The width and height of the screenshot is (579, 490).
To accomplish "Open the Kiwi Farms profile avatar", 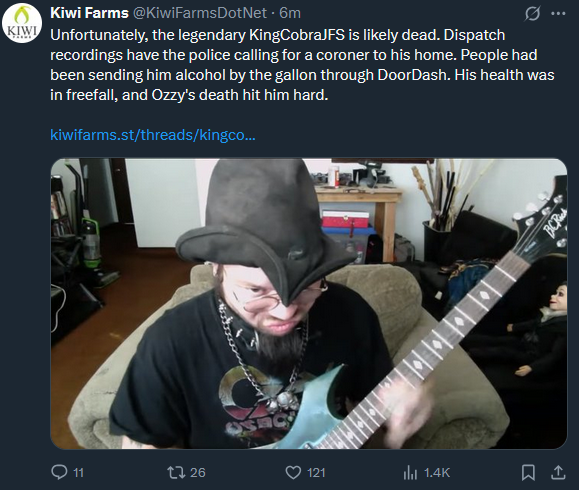I will click(22, 23).
